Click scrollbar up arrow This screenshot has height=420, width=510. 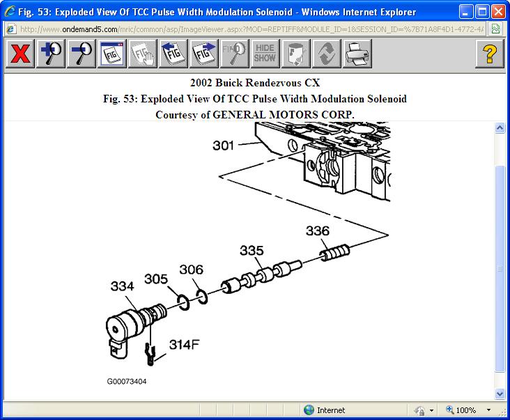pyautogui.click(x=500, y=127)
